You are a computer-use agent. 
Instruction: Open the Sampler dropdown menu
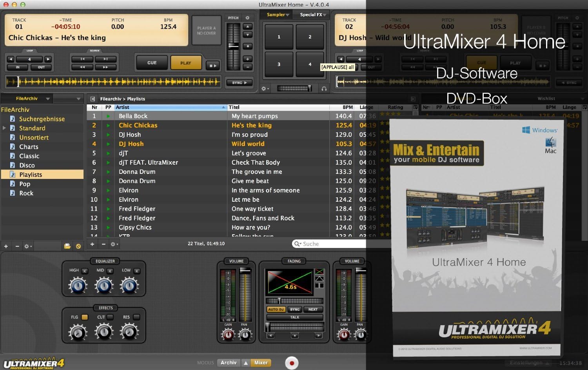pos(276,15)
